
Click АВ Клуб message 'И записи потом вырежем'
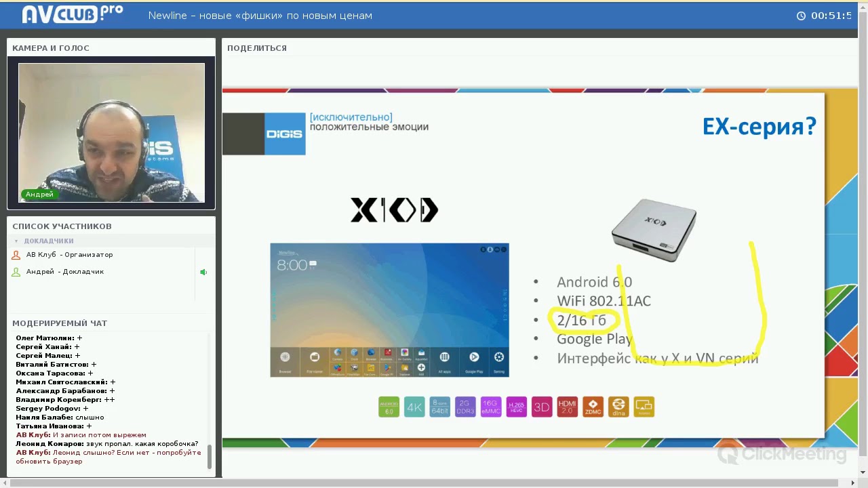tap(81, 435)
